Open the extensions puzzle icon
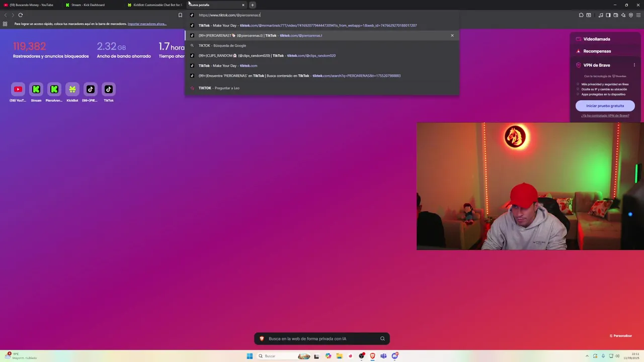Viewport: 644px width, 362px height. click(x=581, y=15)
